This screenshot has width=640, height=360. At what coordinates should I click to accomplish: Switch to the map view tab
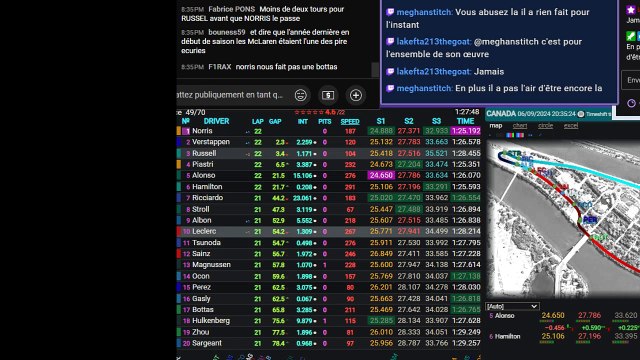496,126
